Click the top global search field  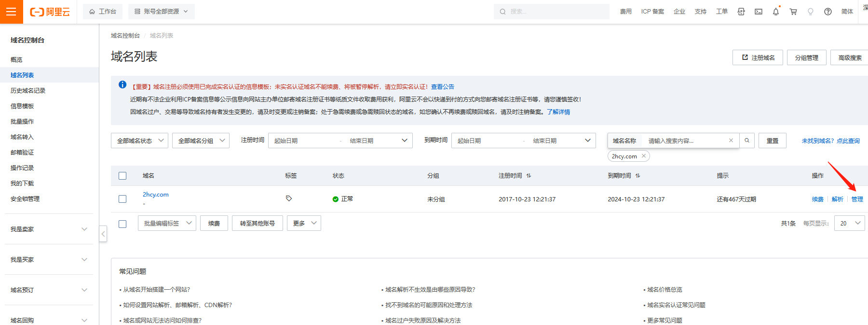(552, 12)
